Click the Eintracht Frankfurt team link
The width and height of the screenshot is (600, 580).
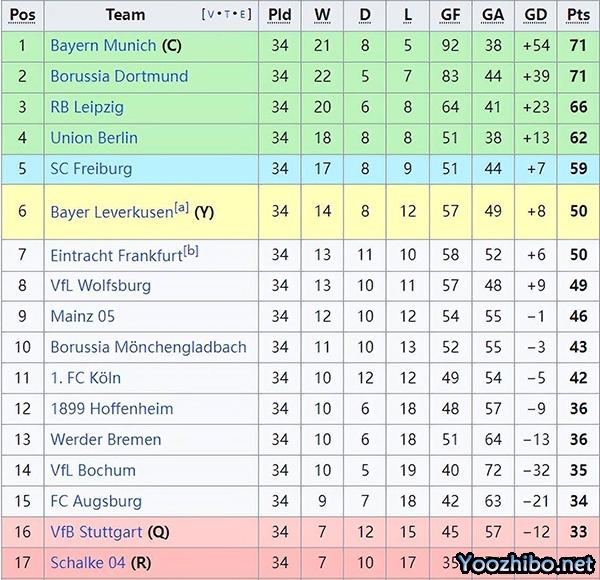[x=115, y=256]
